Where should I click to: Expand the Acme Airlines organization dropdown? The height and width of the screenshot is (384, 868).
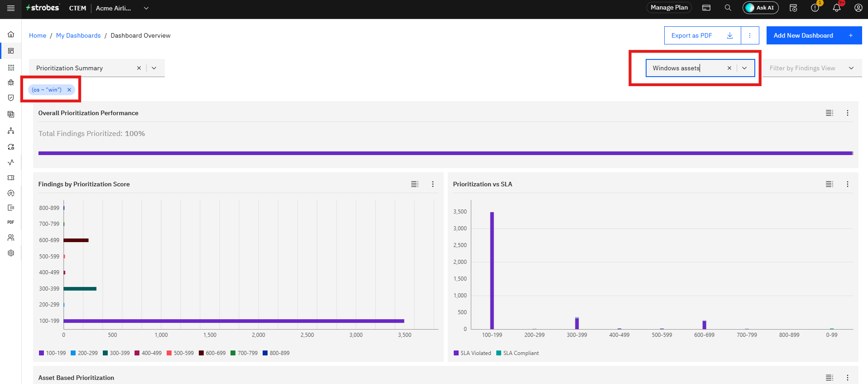click(146, 8)
